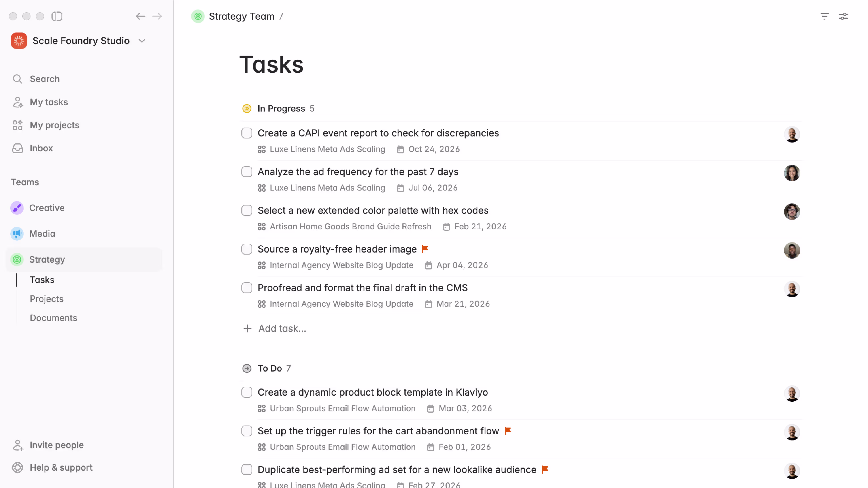The image size is (868, 488).
Task: Click the Strategy Team breadcrumb icon
Action: (x=198, y=16)
